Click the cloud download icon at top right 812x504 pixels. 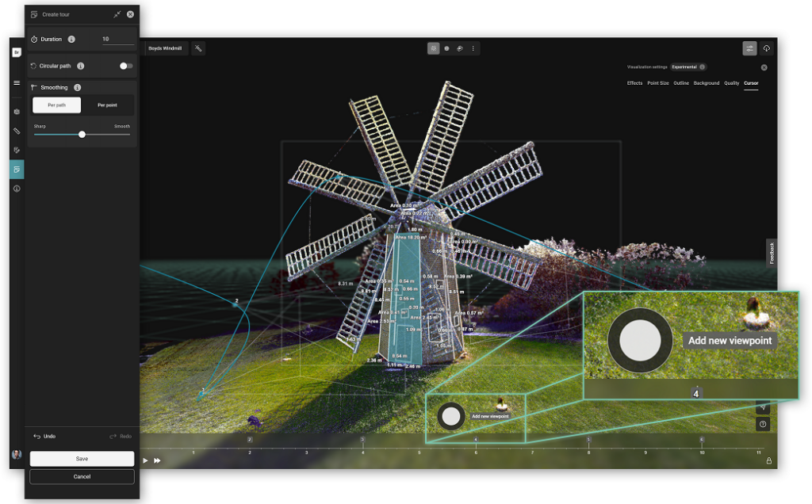pos(765,48)
